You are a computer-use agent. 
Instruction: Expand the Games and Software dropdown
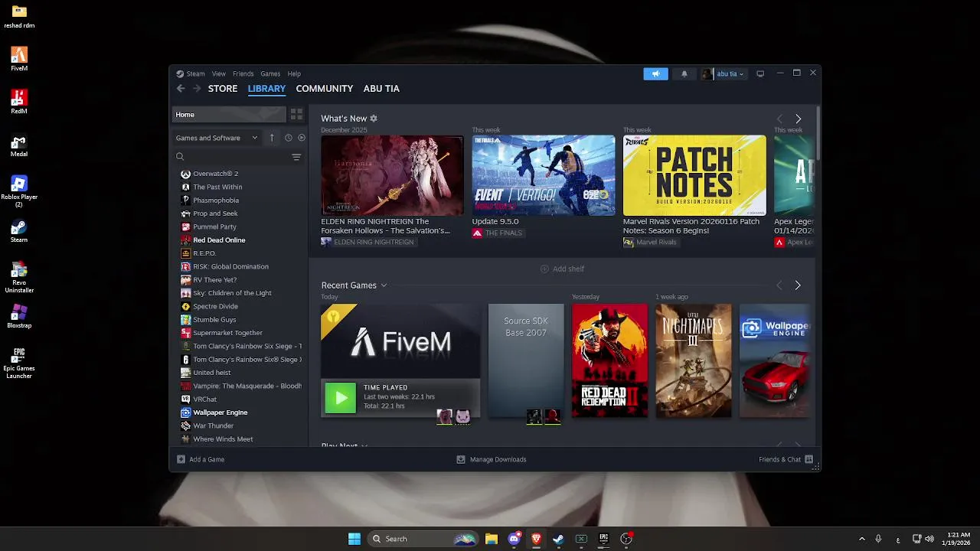pyautogui.click(x=217, y=138)
